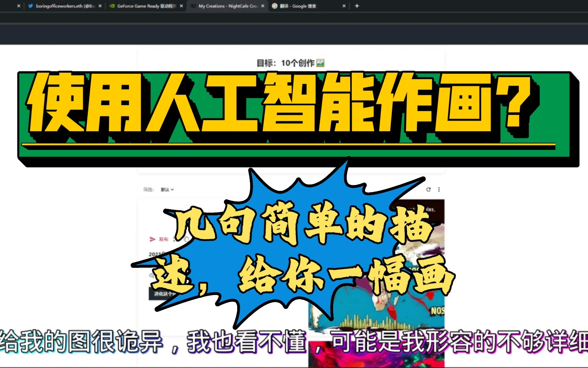Click the dark 进化这个 evolve button
588x368 pixels.
[x=163, y=294]
